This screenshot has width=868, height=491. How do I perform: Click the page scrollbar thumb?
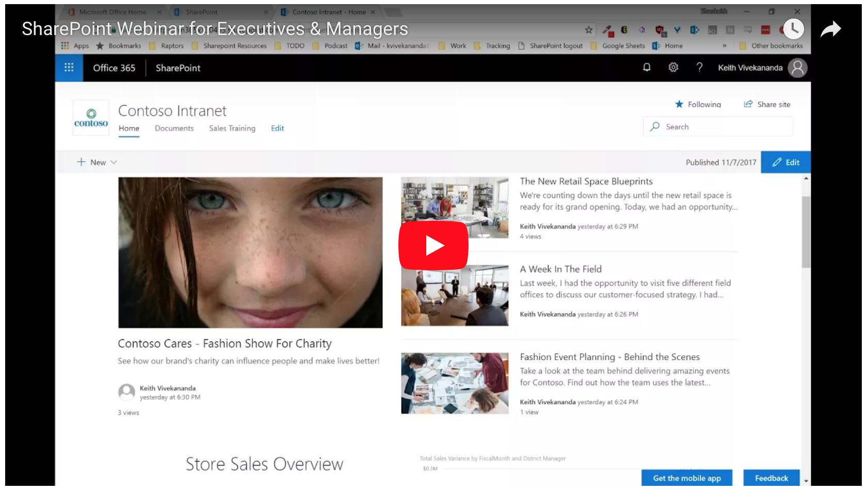coord(806,232)
